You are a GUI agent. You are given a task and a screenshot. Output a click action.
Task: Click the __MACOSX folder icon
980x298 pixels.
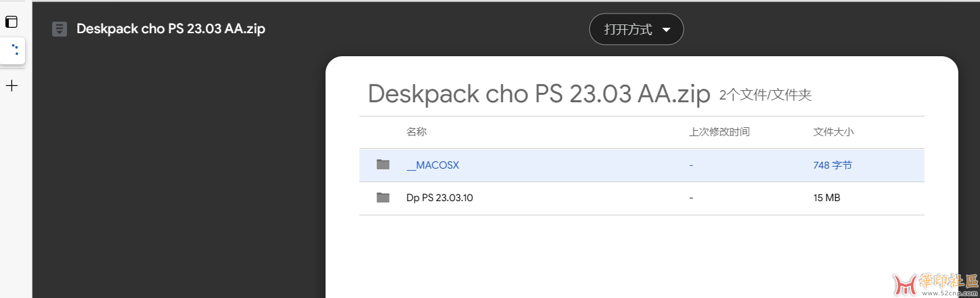point(383,165)
